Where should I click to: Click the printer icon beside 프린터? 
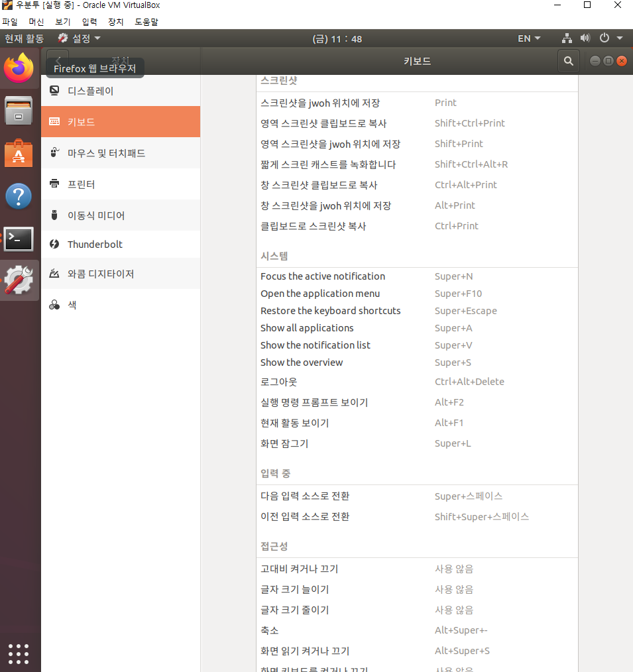(54, 184)
